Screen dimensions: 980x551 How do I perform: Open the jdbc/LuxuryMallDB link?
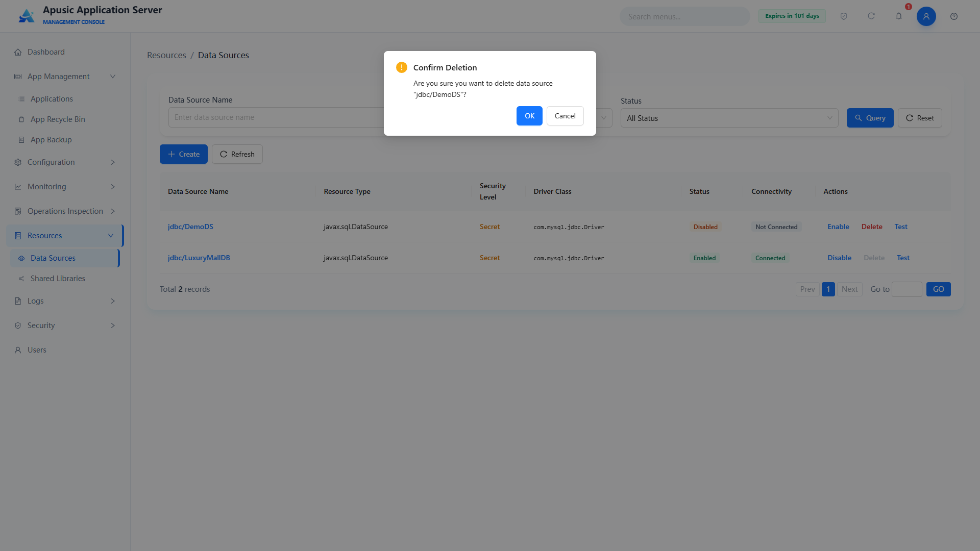pyautogui.click(x=199, y=258)
